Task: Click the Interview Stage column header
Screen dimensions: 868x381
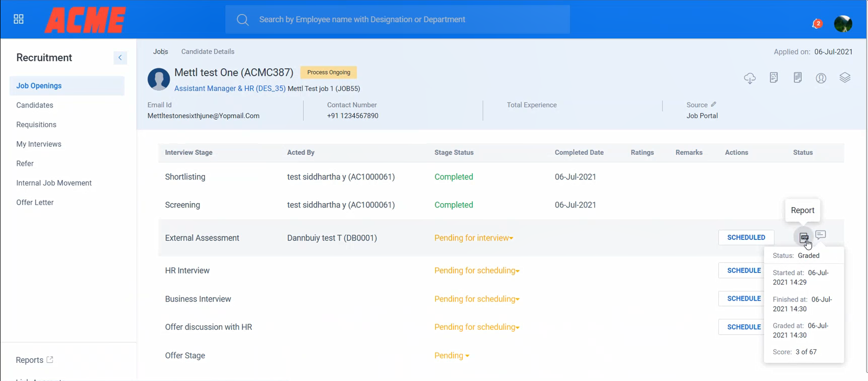Action: pos(189,153)
